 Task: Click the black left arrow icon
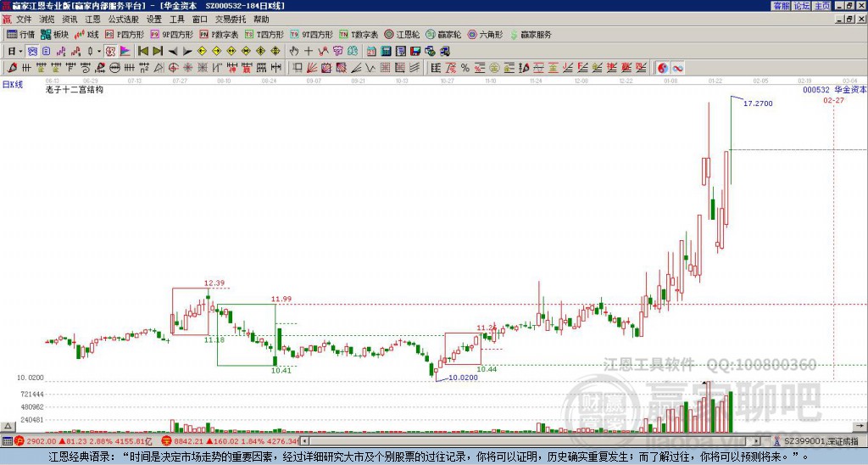click(173, 52)
